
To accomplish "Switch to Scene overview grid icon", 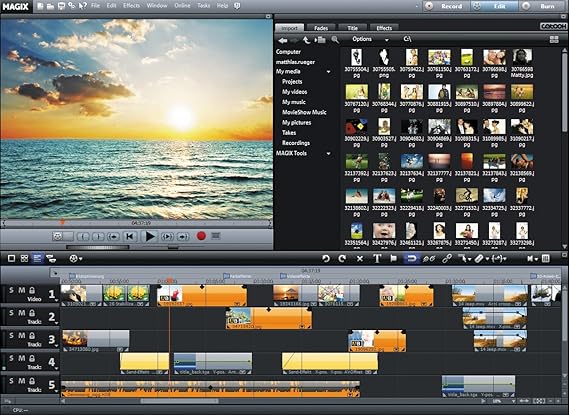I will pyautogui.click(x=24, y=258).
